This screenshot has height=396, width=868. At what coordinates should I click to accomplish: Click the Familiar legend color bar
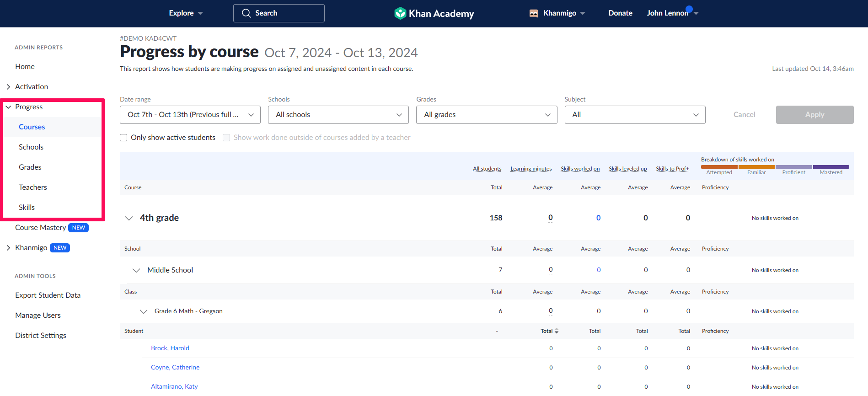tap(756, 167)
